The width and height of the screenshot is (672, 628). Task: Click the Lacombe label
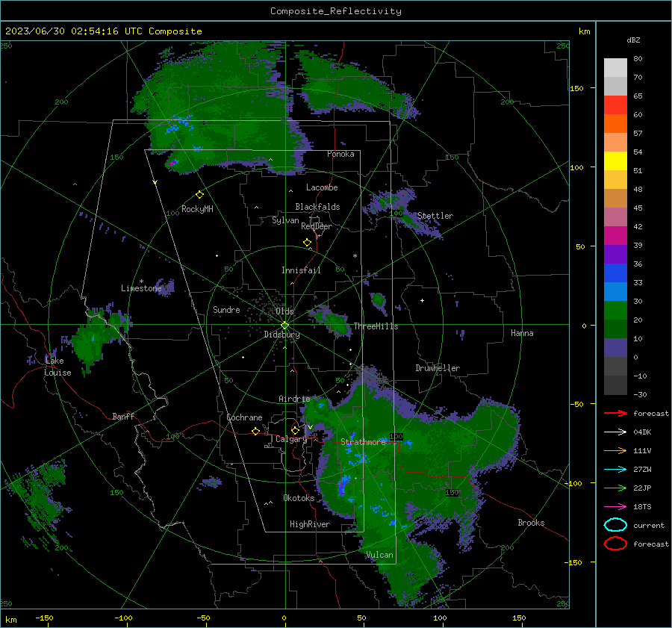click(322, 187)
